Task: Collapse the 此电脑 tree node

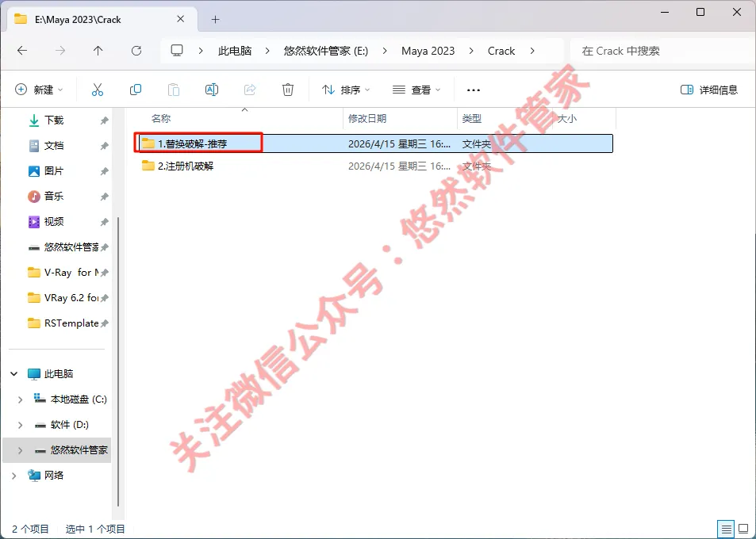Action: pyautogui.click(x=14, y=374)
